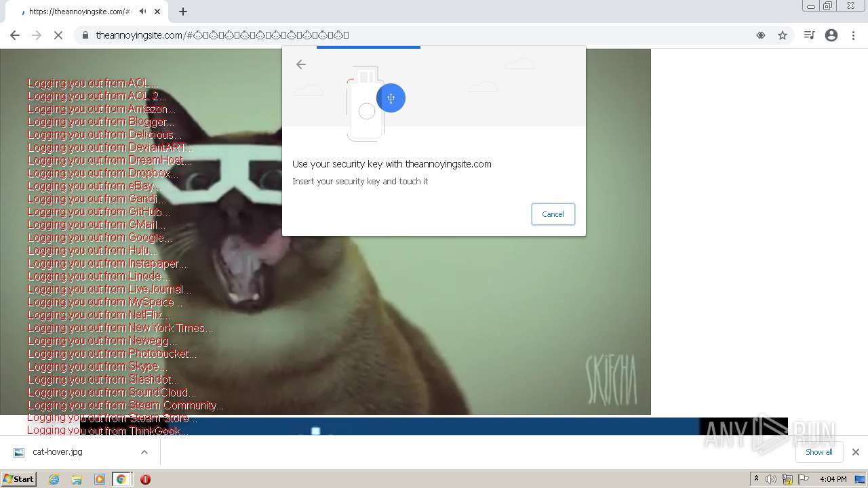Launch Internet Explorer from taskbar
Screen dimensions: 868x488
pyautogui.click(x=54, y=479)
